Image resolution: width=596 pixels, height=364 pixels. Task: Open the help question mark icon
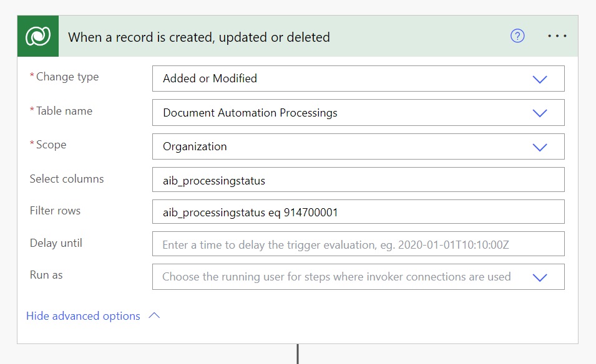(517, 36)
